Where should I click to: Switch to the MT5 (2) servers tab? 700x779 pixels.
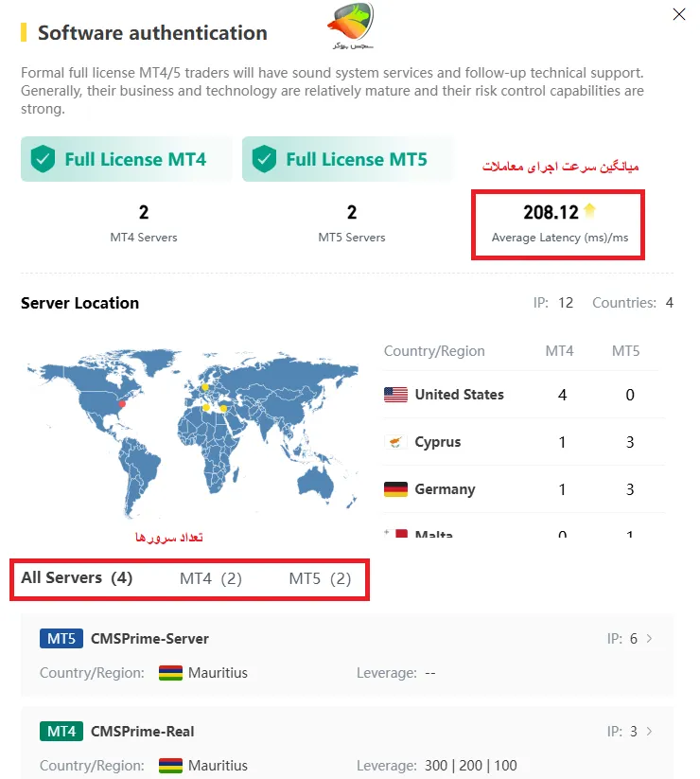click(320, 578)
